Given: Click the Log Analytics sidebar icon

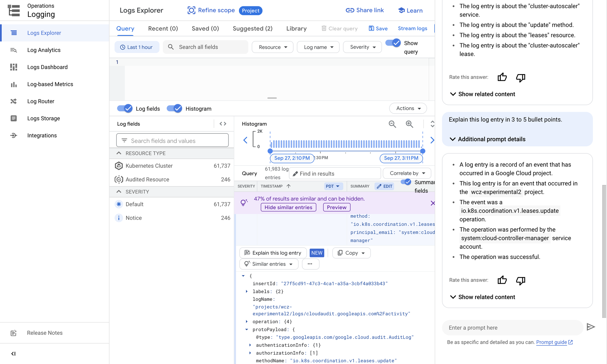Looking at the screenshot, I should [x=14, y=50].
